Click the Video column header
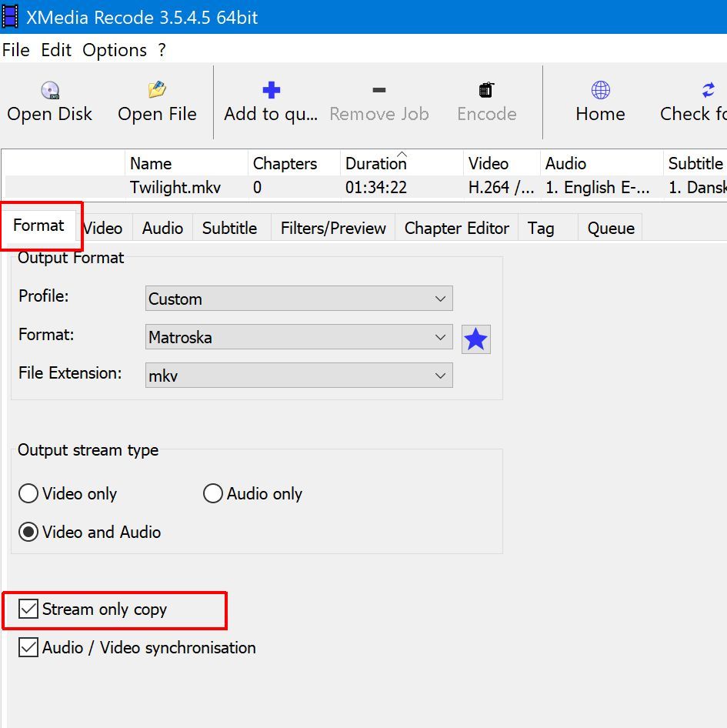The image size is (727, 728). (502, 163)
